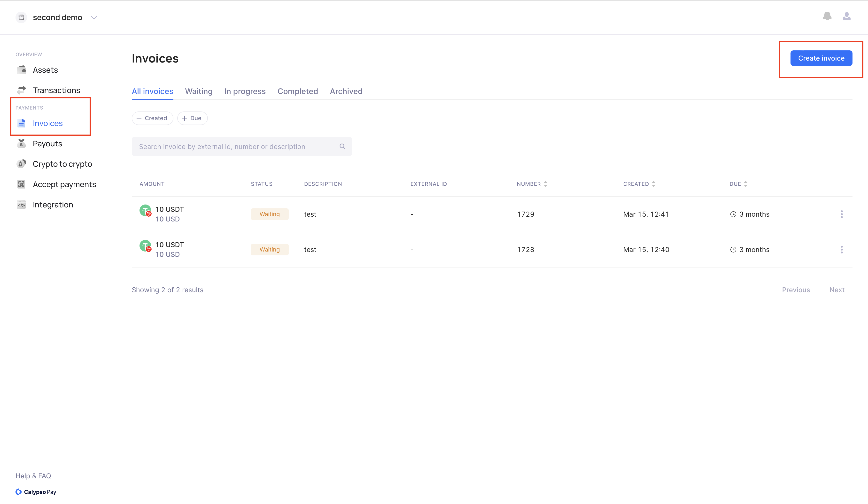Image resolution: width=868 pixels, height=504 pixels.
Task: Open the notifications bell icon
Action: pyautogui.click(x=827, y=16)
